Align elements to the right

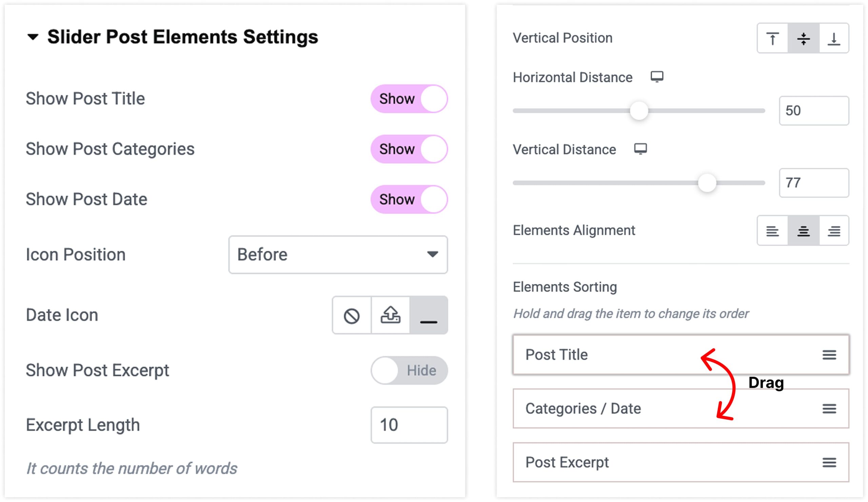(834, 231)
